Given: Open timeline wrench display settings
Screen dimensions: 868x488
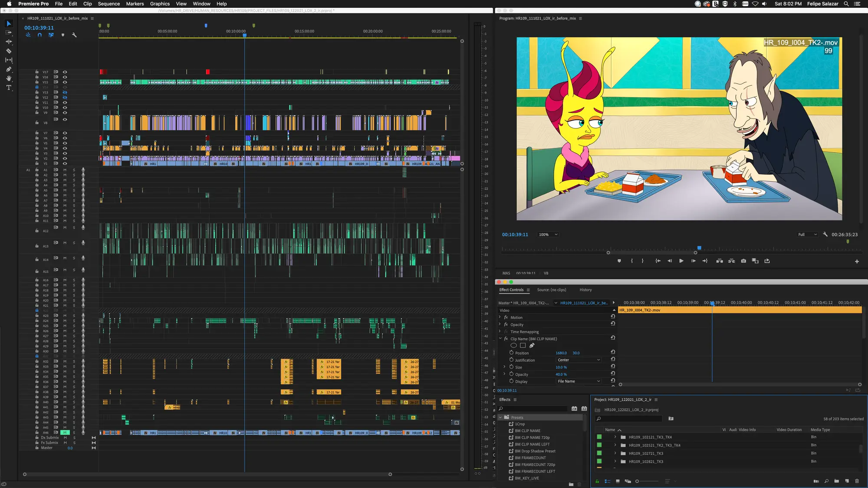Looking at the screenshot, I should click(x=74, y=35).
